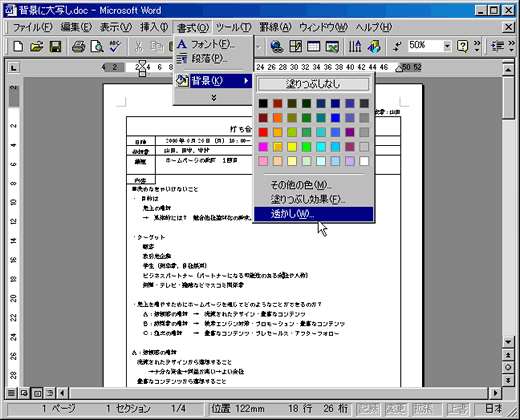
Task: Pick the white color swatch
Action: tap(364, 161)
